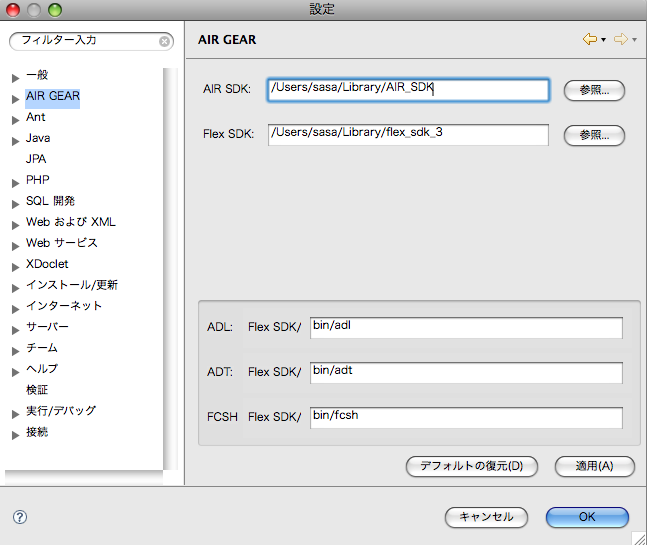Expand the Java tree node
The image size is (647, 545).
(x=15, y=139)
